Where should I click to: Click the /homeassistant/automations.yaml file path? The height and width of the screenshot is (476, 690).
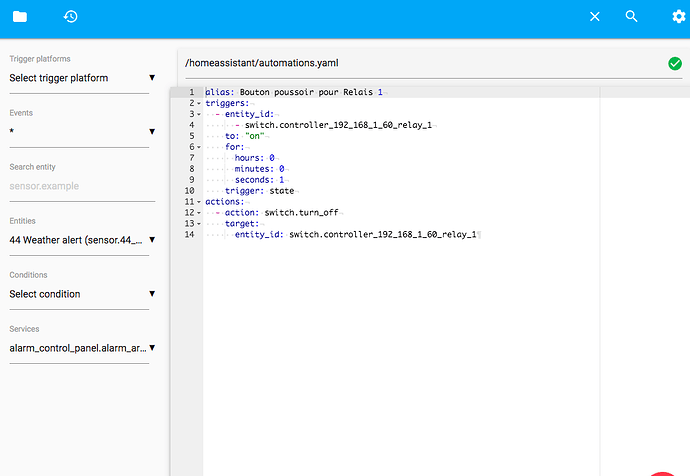click(x=262, y=63)
